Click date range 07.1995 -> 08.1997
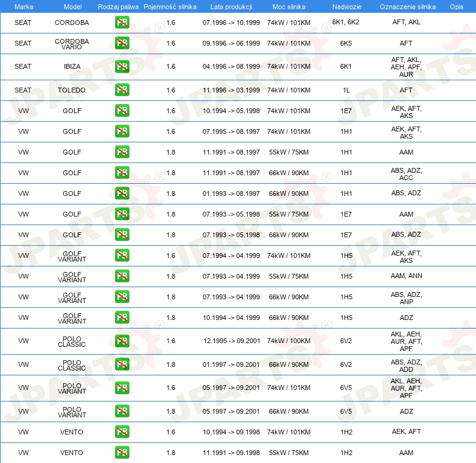The image size is (476, 463). 231,131
